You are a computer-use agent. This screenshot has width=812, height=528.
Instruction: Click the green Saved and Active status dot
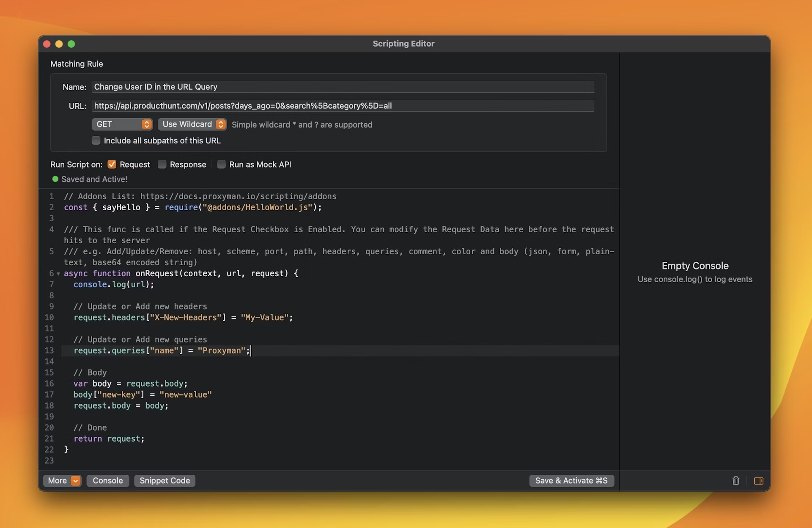click(x=55, y=179)
